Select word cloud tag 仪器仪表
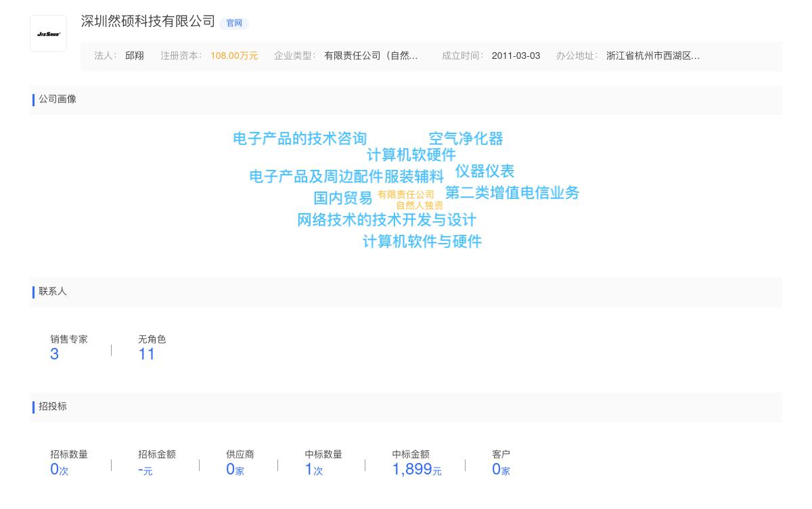The image size is (812, 509). [x=484, y=171]
